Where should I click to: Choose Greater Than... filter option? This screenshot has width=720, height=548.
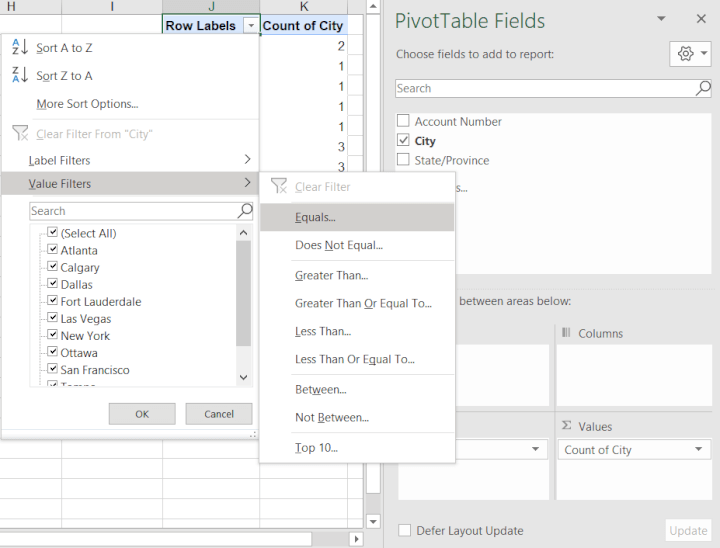[331, 275]
